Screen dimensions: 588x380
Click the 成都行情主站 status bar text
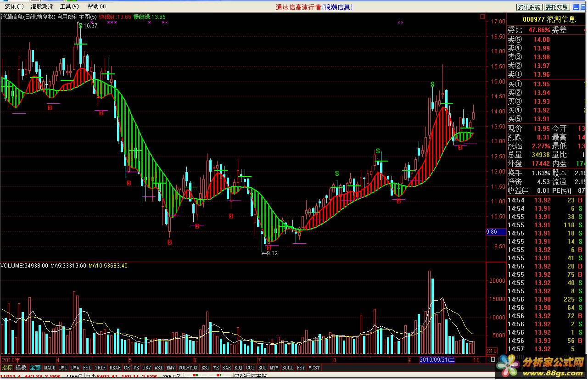[250, 376]
